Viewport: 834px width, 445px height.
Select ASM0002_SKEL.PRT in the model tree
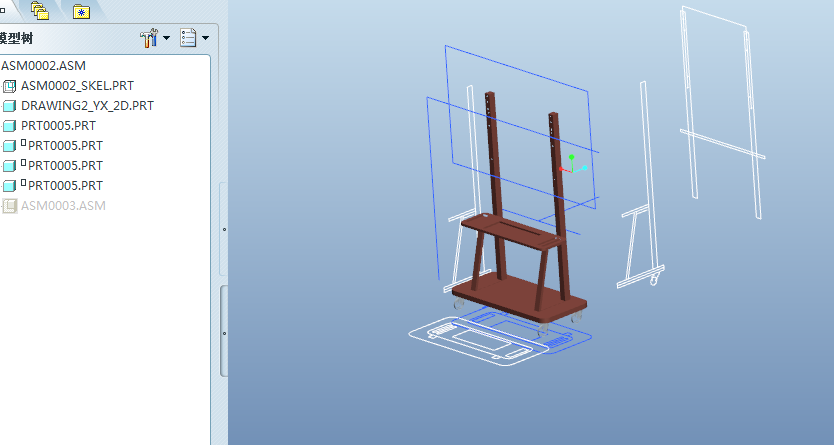tap(77, 86)
